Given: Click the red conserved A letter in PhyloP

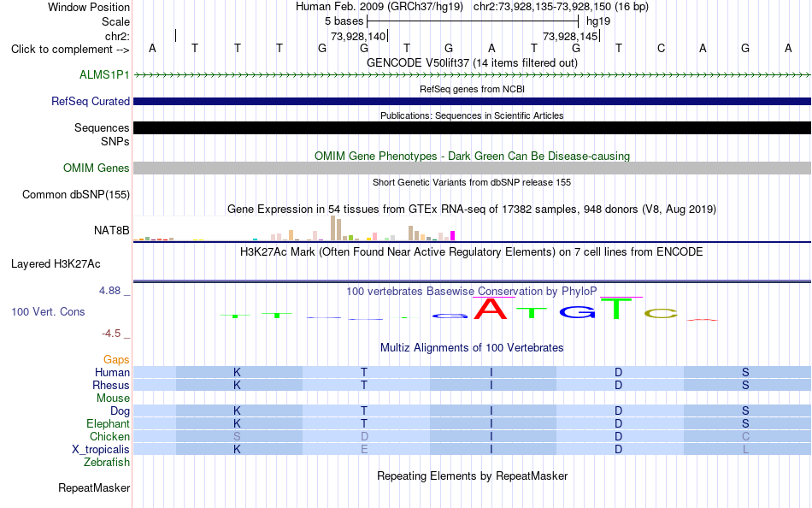Looking at the screenshot, I should coord(491,309).
